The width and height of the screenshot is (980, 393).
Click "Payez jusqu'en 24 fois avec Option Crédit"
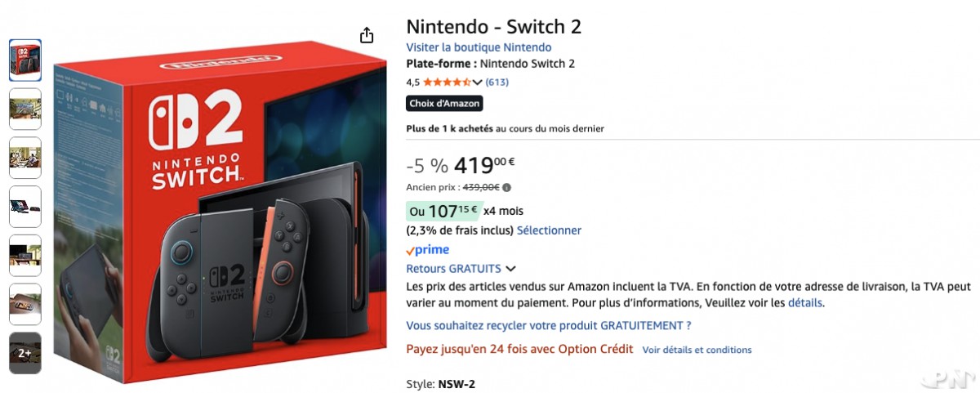(x=519, y=349)
